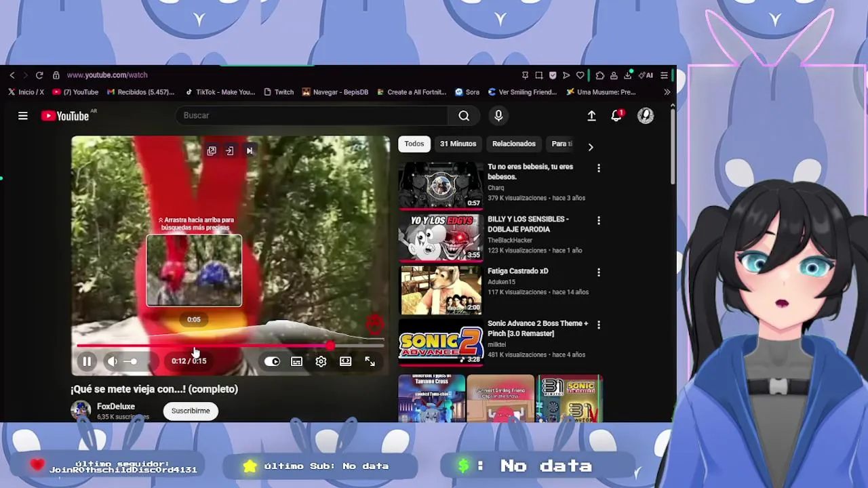The height and width of the screenshot is (488, 868).
Task: Open the 'Fatiga Castrado xD' title link
Action: (x=517, y=271)
